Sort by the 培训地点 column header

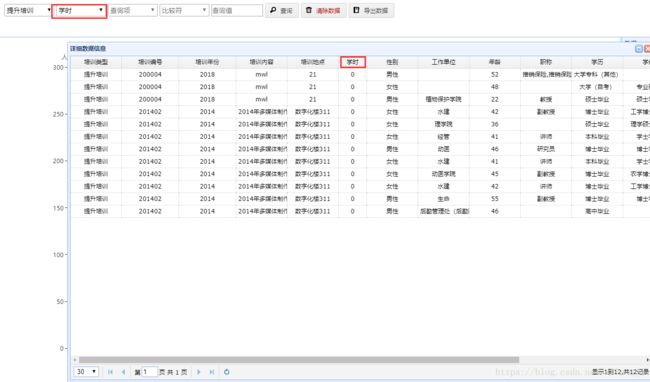pos(313,62)
